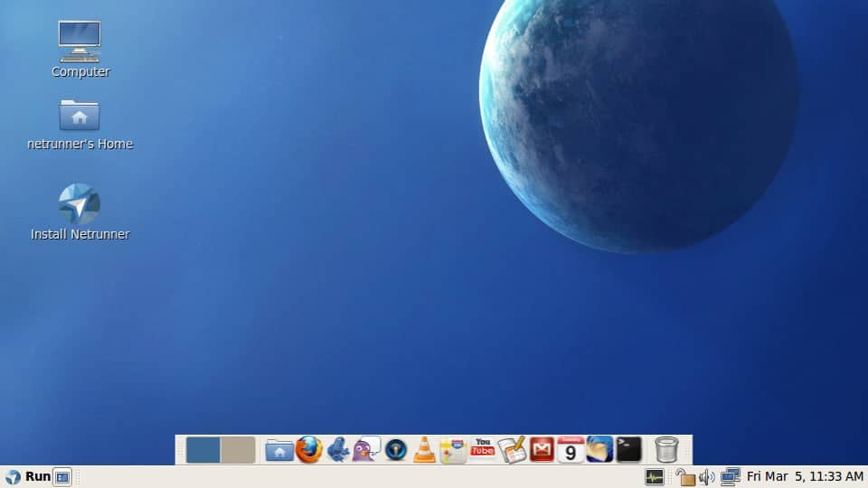
Task: Open the Trash from the dock
Action: (666, 449)
